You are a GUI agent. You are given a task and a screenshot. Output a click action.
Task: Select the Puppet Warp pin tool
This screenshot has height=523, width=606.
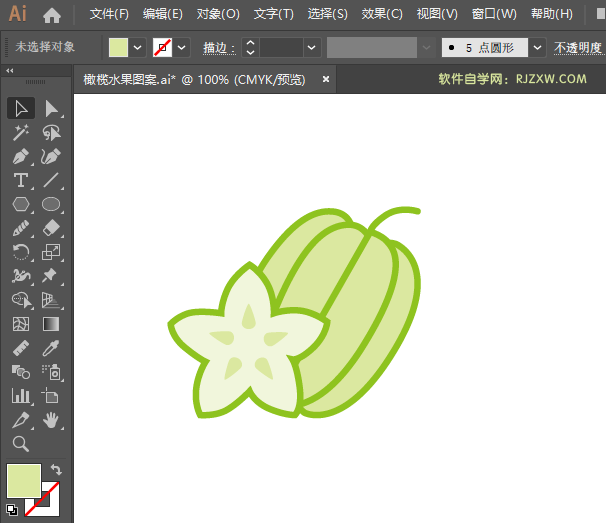[51, 276]
